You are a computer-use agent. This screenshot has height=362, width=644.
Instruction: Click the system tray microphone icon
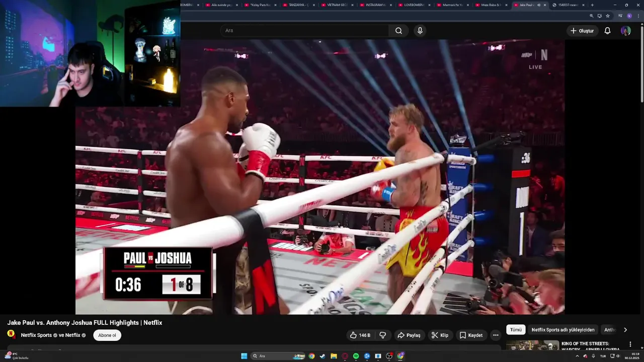pyautogui.click(x=593, y=356)
